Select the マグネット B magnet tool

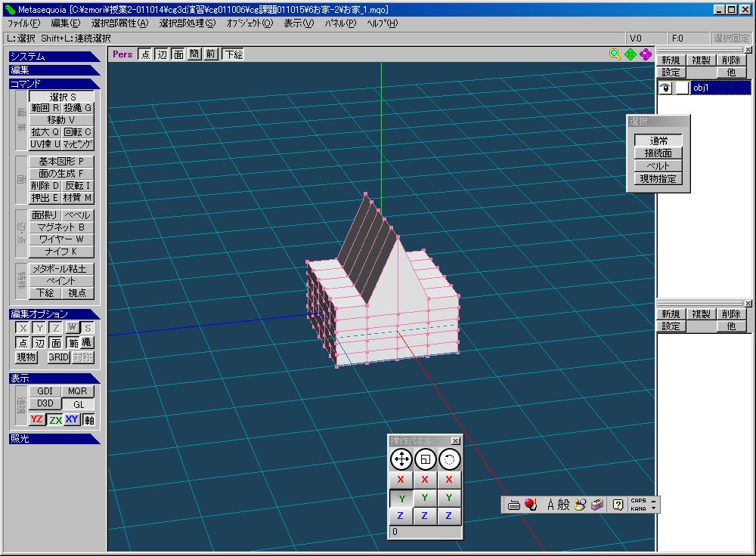coord(61,227)
